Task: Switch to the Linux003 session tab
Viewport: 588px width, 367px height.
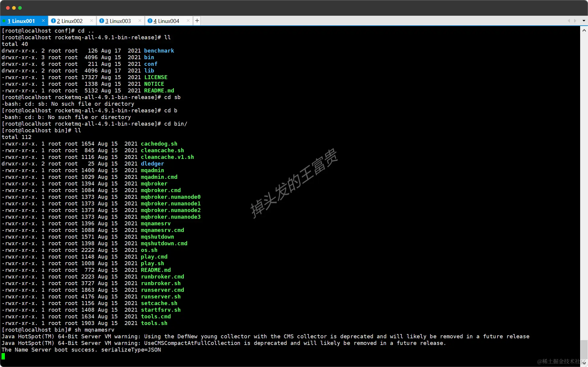Action: [118, 21]
